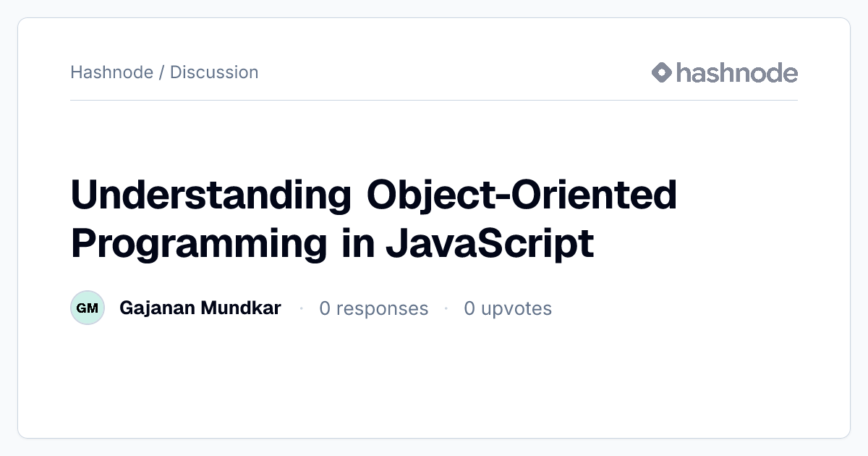Click the GM author avatar circle
The height and width of the screenshot is (456, 868).
point(88,308)
